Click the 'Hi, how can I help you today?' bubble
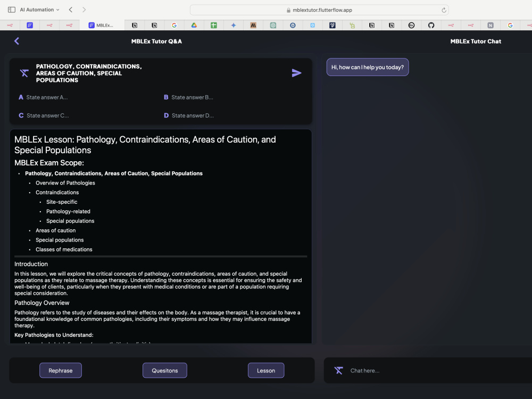Viewport: 532px width, 399px height. (x=368, y=67)
